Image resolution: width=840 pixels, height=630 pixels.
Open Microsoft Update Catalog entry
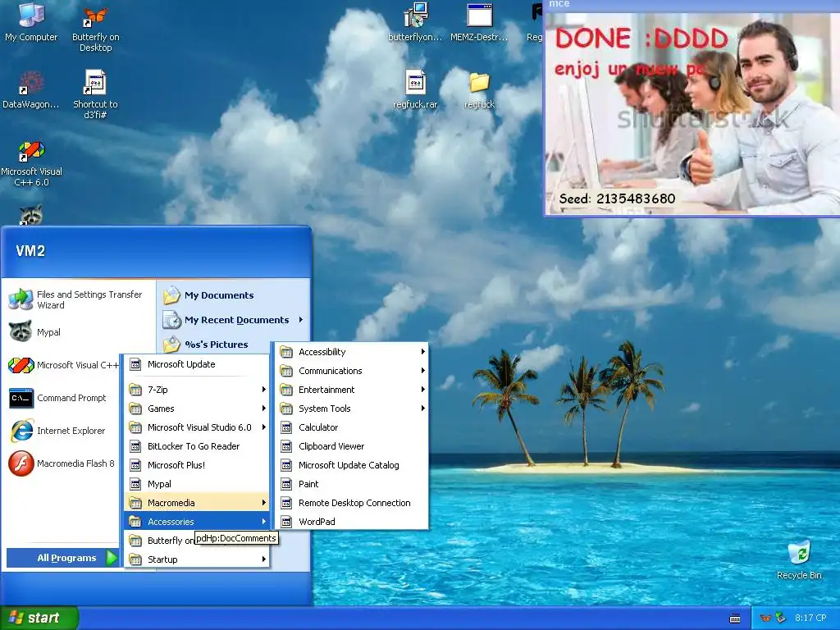[x=350, y=465]
